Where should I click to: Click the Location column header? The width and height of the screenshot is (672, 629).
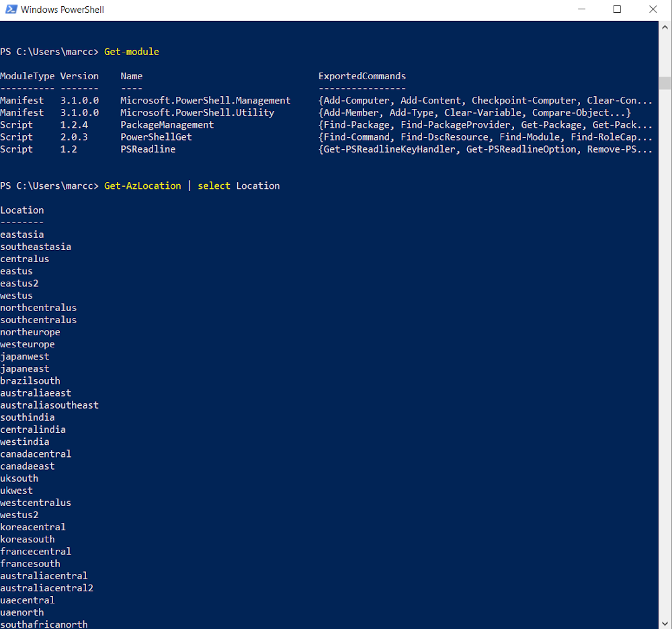[x=22, y=210]
